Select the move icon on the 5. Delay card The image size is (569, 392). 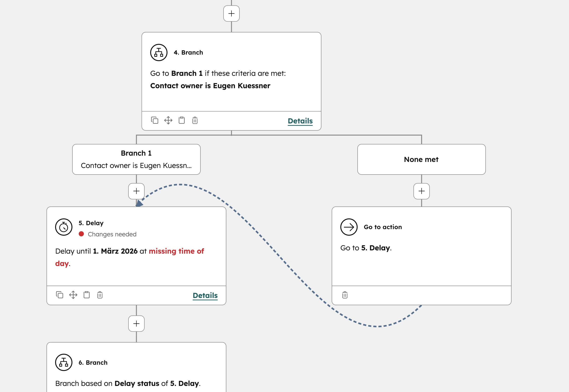(73, 295)
